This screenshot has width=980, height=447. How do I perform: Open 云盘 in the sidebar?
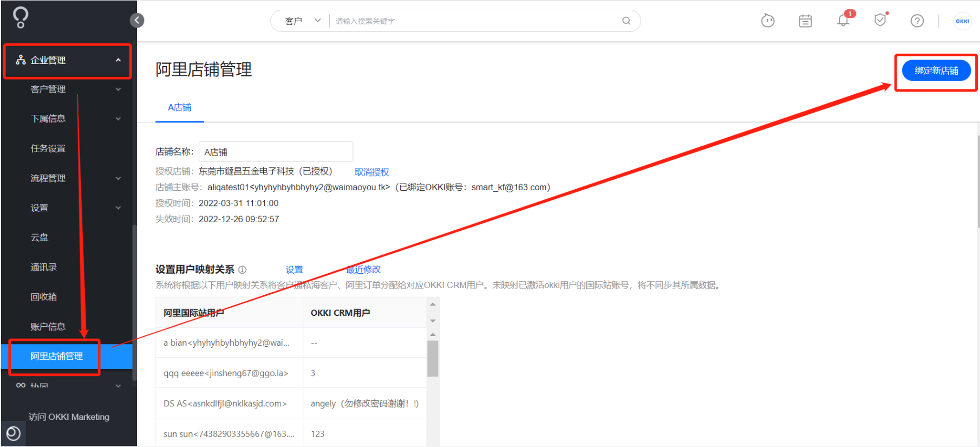(x=40, y=237)
